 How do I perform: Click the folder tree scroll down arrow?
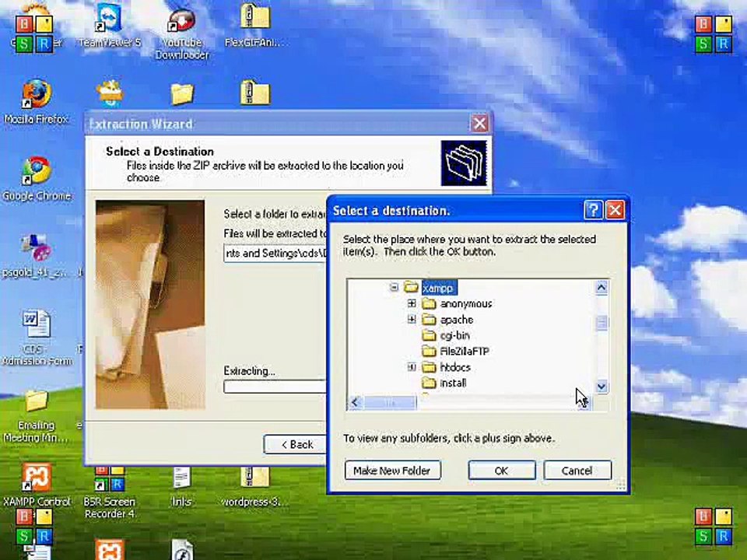[601, 387]
